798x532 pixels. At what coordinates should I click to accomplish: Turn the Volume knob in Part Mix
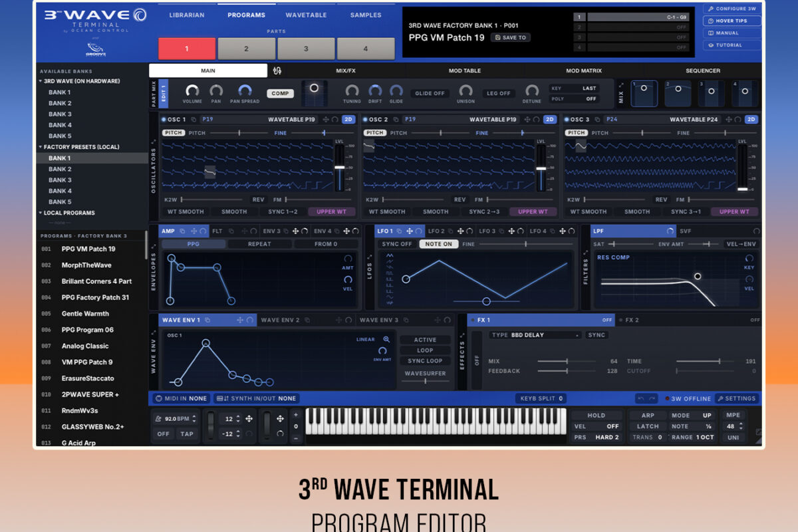pos(192,90)
